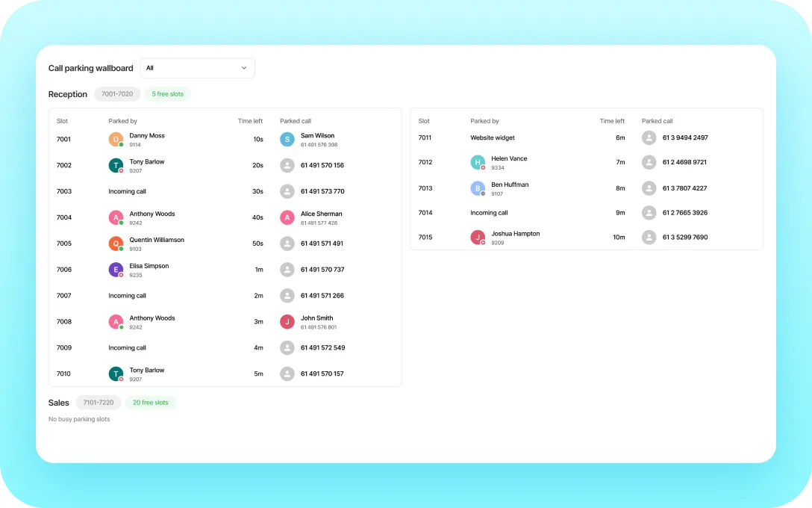Screen dimensions: 812x508
Task: Click Quentin Williamson's orange avatar
Action: (x=116, y=244)
